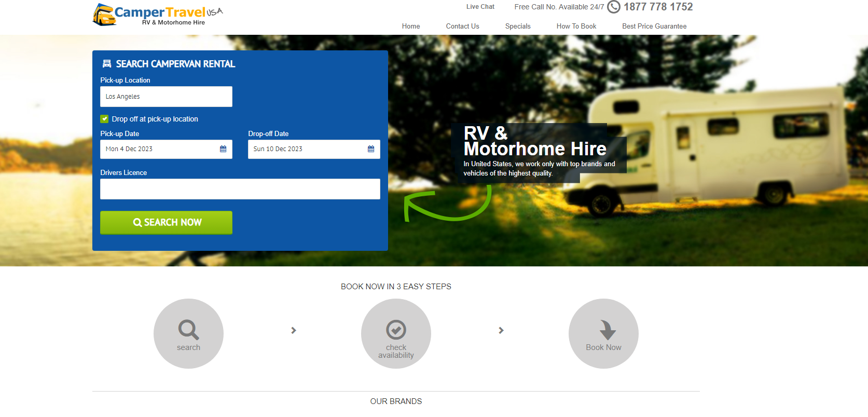
Task: Click the CamperTravel USA logo
Action: [x=158, y=15]
